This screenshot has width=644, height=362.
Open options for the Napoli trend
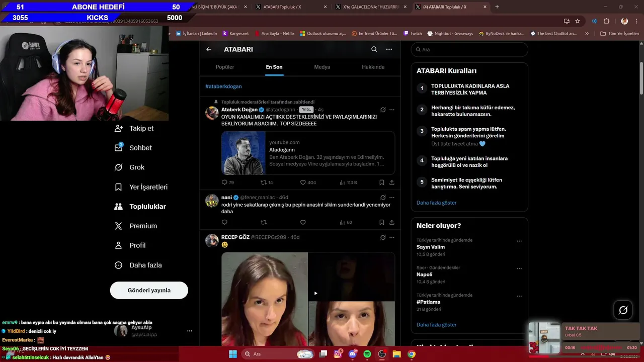point(519,268)
